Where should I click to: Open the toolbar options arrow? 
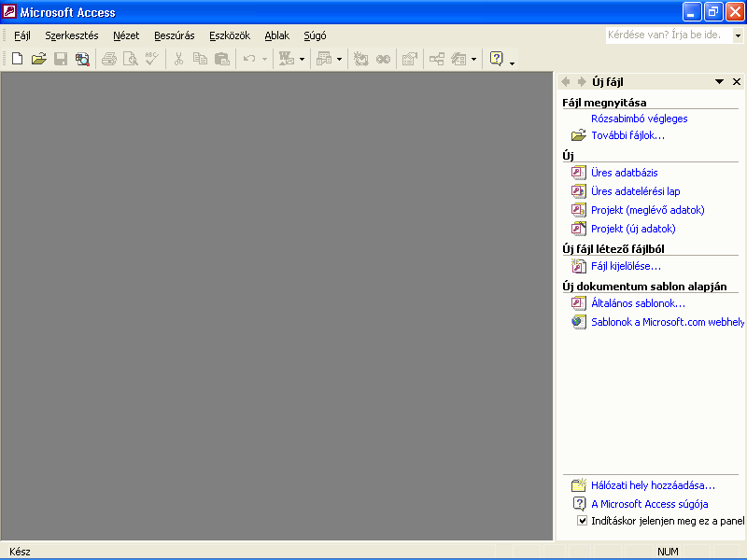512,63
